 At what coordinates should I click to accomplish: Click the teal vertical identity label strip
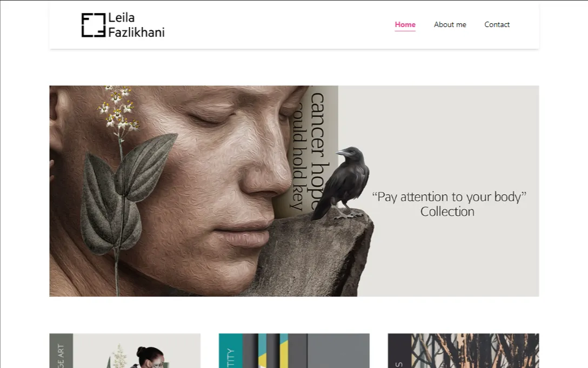point(231,351)
